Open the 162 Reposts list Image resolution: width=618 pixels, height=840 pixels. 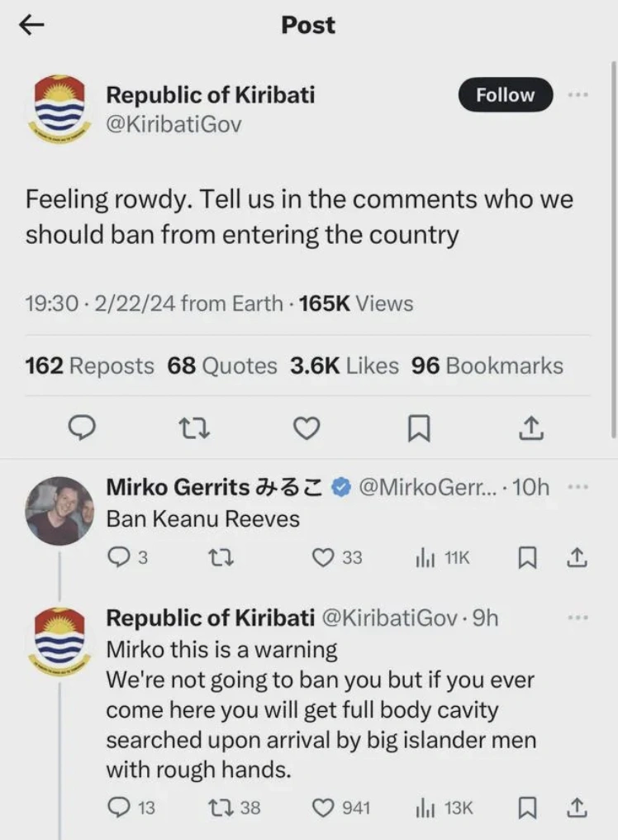(89, 365)
